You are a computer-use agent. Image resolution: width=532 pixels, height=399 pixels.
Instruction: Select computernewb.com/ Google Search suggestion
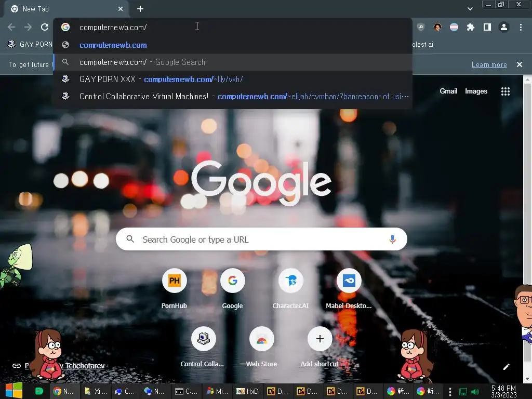233,62
